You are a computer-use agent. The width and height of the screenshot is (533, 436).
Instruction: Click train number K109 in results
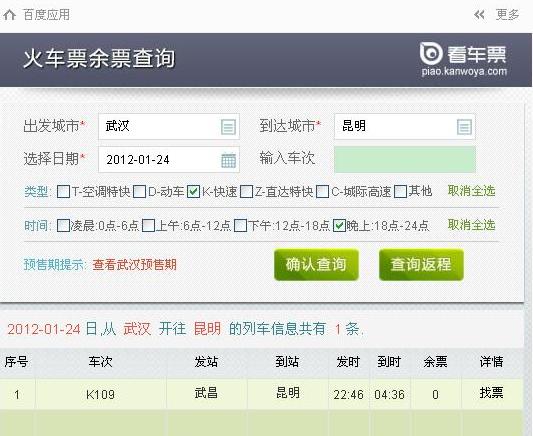pyautogui.click(x=100, y=395)
